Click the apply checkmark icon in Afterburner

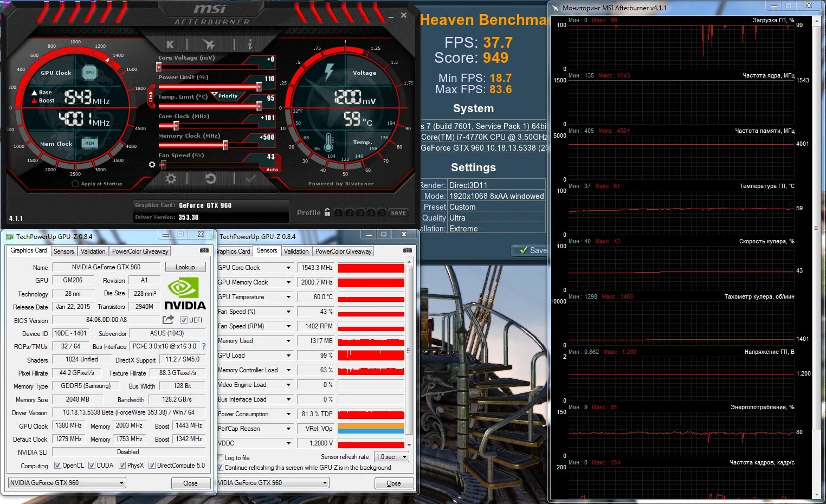click(250, 178)
